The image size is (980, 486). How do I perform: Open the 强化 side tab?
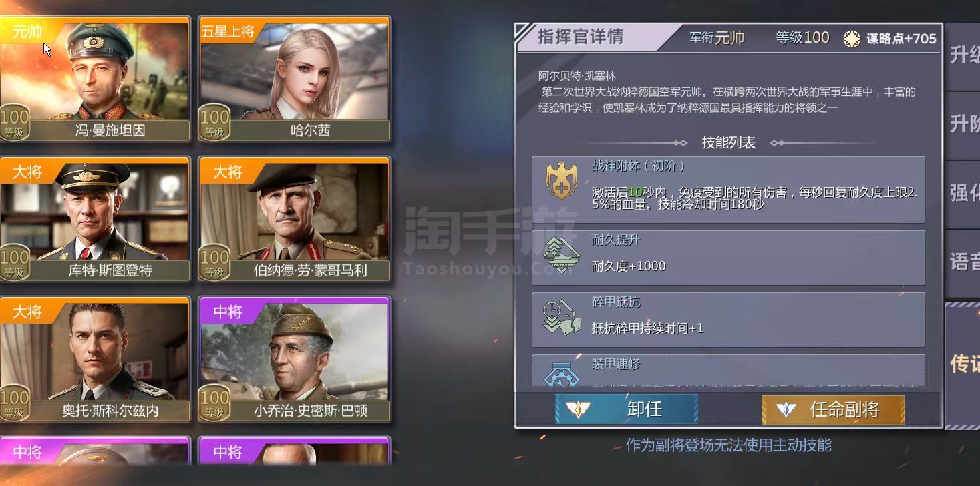tap(963, 193)
